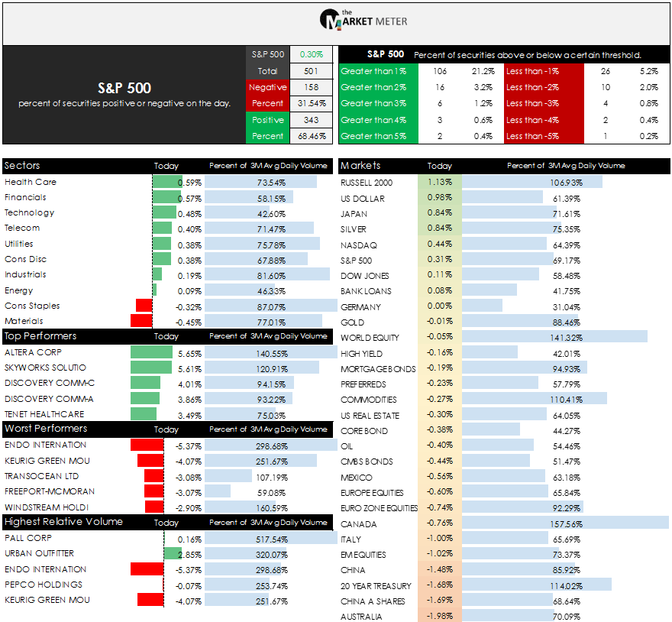The width and height of the screenshot is (672, 622).
Task: Select the 'Greater than 1%' label
Action: 373,71
